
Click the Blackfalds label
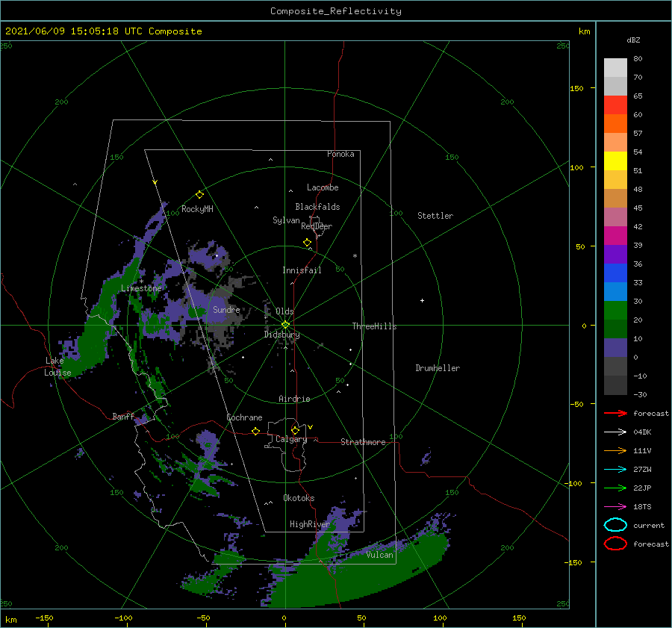point(317,207)
